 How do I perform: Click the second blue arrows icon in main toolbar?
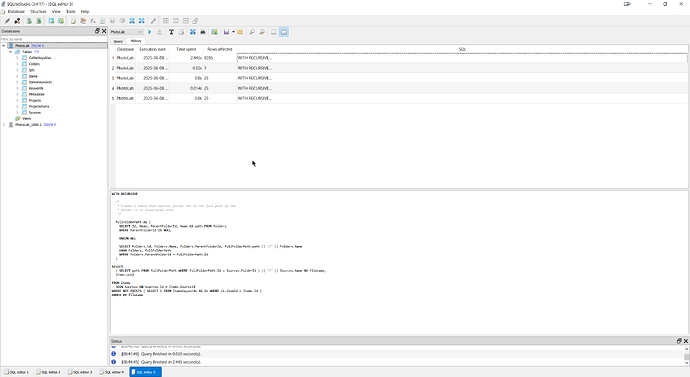pyautogui.click(x=142, y=21)
